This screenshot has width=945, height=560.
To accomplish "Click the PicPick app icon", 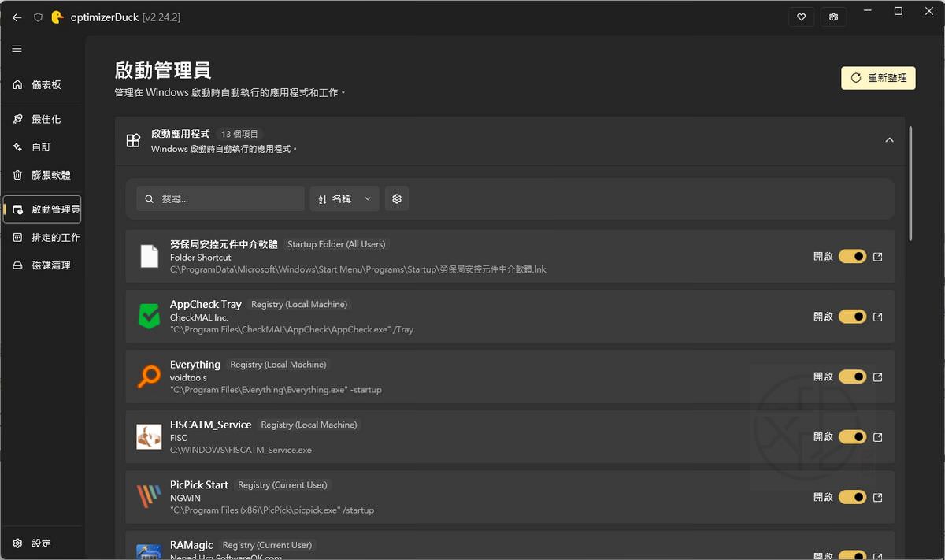I will pos(149,497).
